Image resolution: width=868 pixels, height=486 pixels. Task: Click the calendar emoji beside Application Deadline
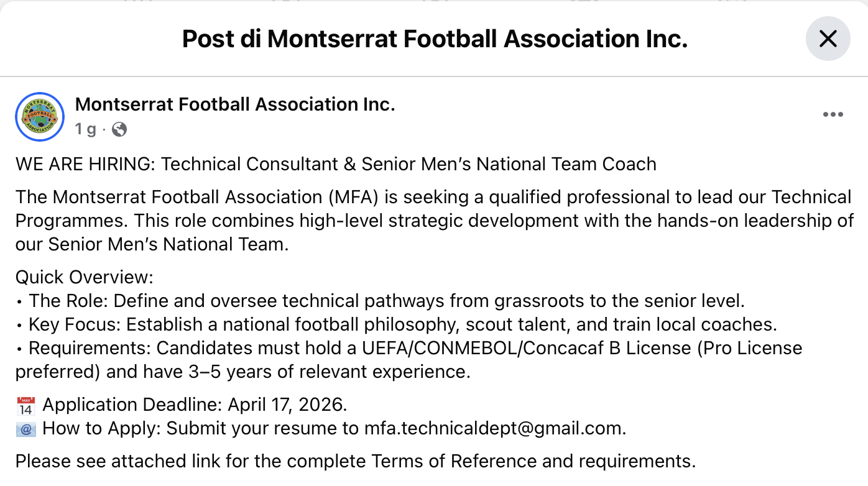[26, 406]
